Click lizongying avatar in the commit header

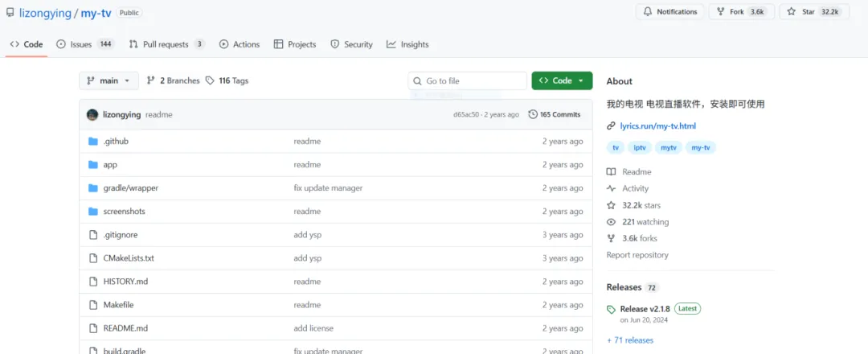[x=92, y=115]
